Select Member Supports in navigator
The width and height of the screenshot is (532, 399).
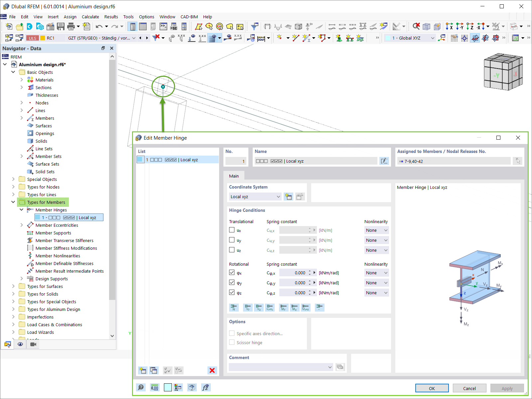coord(53,233)
